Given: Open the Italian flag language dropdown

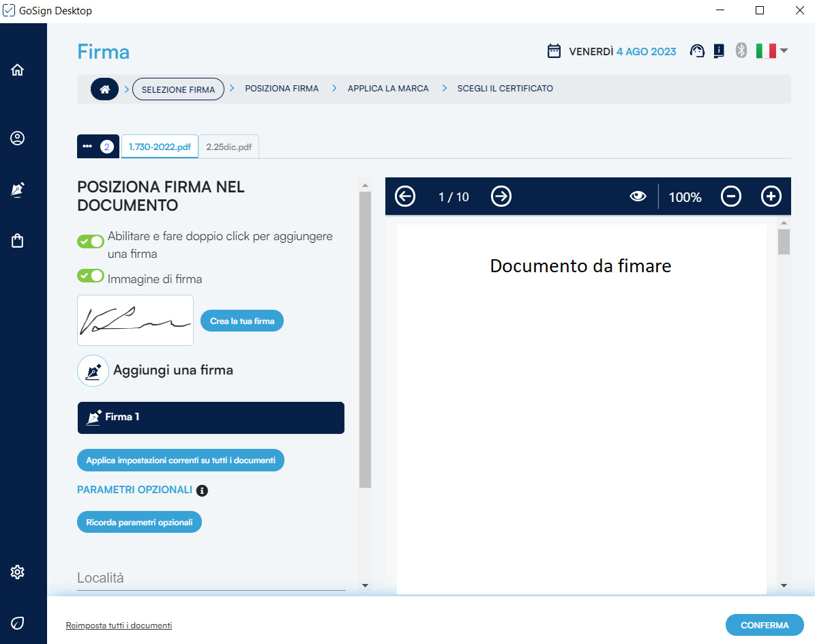Looking at the screenshot, I should (772, 51).
